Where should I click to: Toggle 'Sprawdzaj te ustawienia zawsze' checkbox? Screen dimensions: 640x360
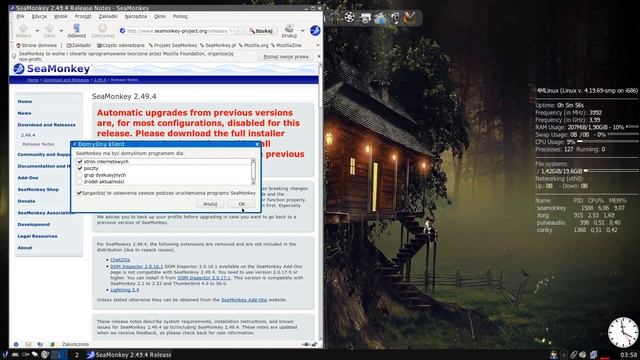coord(79,193)
